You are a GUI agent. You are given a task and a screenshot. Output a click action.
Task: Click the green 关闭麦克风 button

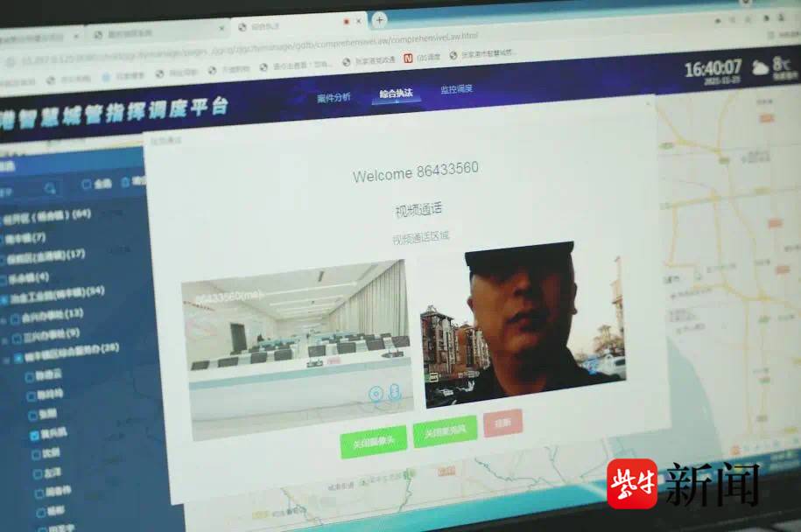click(445, 431)
